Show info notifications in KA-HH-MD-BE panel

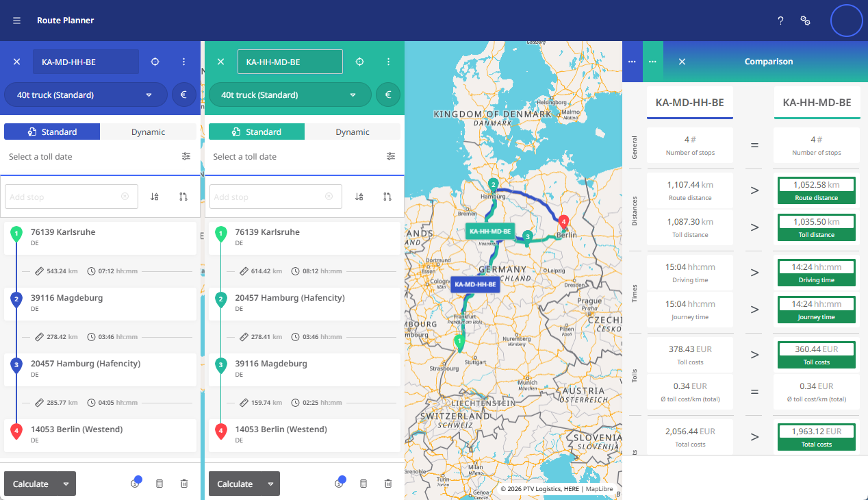pos(339,484)
